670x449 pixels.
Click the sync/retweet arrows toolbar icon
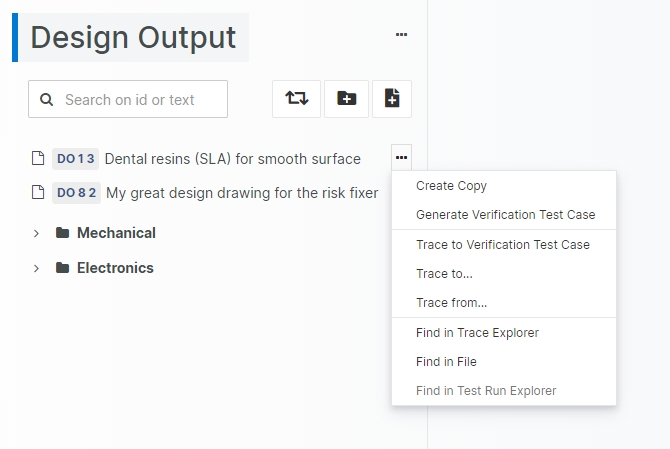(x=297, y=99)
